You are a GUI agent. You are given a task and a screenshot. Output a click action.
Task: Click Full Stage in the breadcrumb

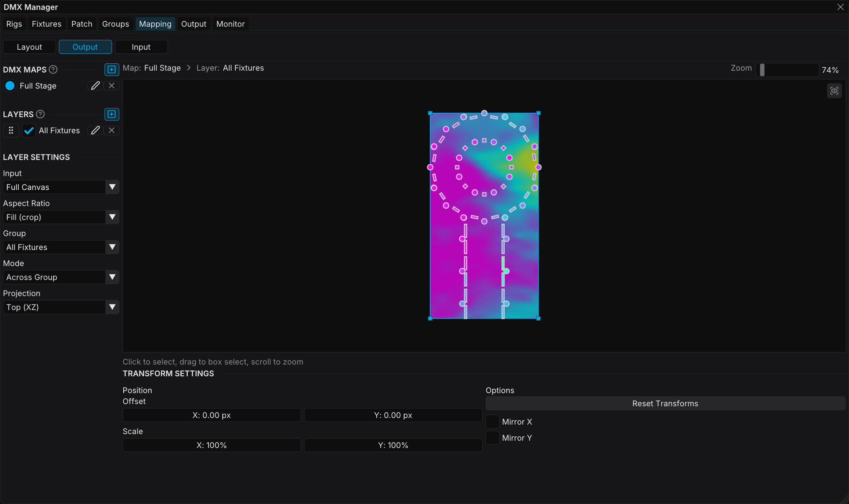coord(162,68)
